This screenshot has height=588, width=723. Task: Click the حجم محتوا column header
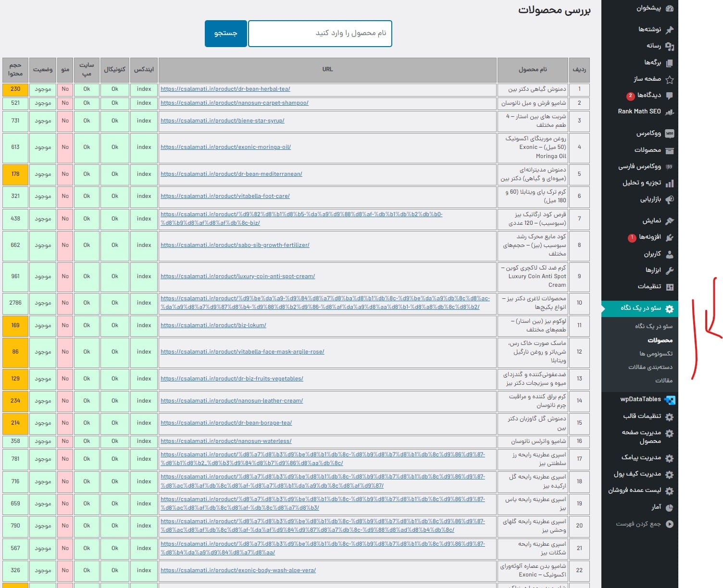click(x=15, y=70)
